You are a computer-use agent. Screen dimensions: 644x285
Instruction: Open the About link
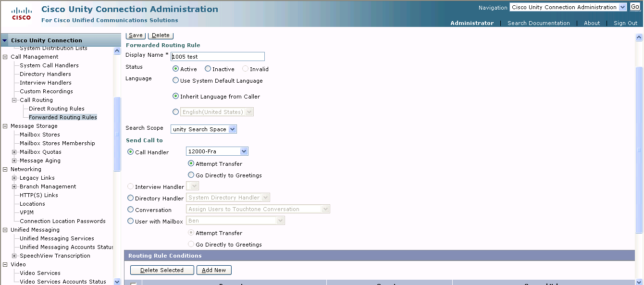click(x=592, y=23)
